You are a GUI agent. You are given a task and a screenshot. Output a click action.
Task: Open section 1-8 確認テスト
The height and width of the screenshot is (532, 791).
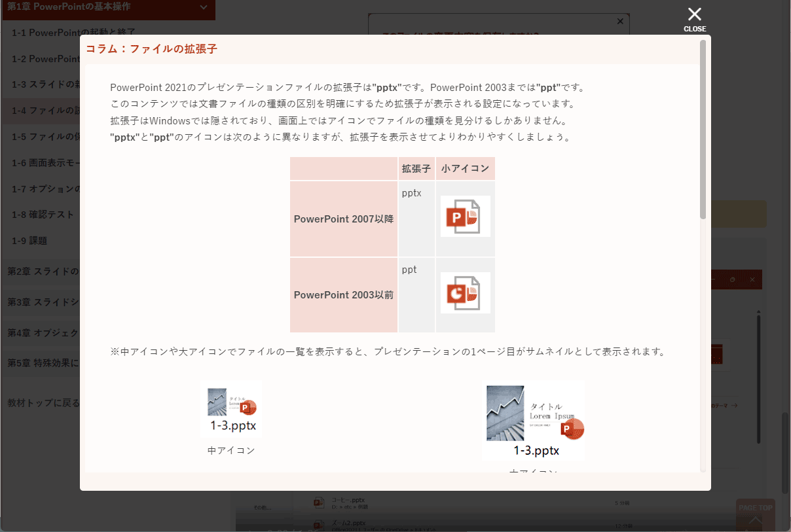pyautogui.click(x=43, y=215)
